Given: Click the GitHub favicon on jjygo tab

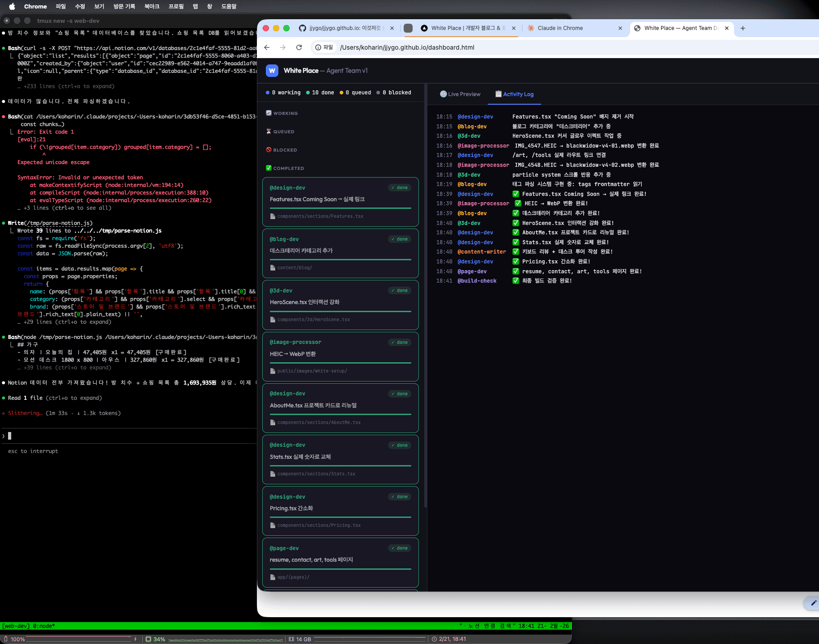Looking at the screenshot, I should point(303,28).
